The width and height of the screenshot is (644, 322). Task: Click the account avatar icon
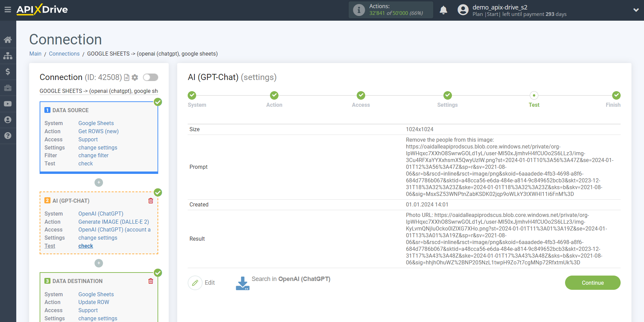[463, 10]
